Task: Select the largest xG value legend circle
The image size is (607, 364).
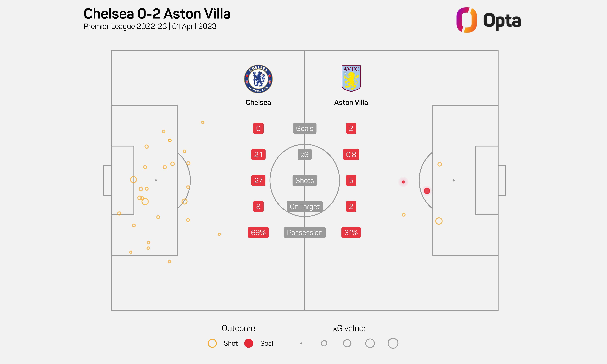Action: (393, 343)
